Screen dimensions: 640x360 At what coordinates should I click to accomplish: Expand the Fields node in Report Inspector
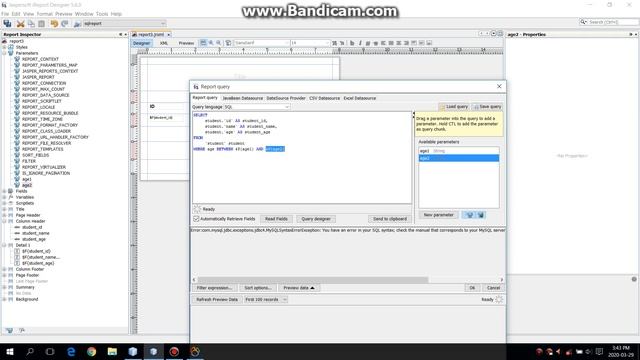click(x=5, y=191)
